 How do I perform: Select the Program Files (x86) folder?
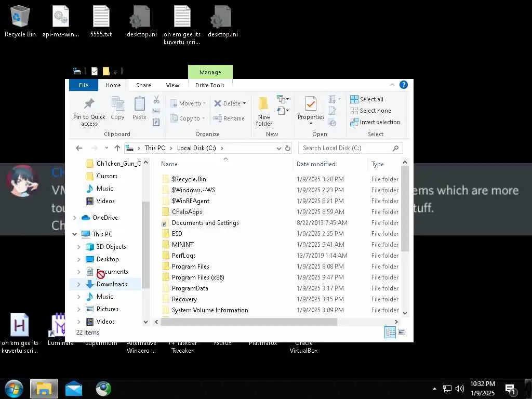(198, 277)
